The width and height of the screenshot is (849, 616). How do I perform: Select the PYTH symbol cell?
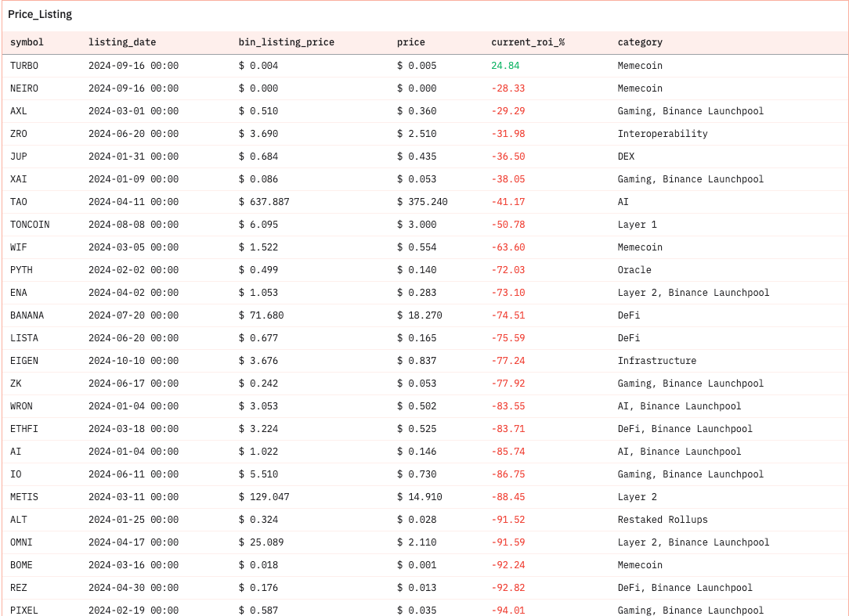[21, 270]
